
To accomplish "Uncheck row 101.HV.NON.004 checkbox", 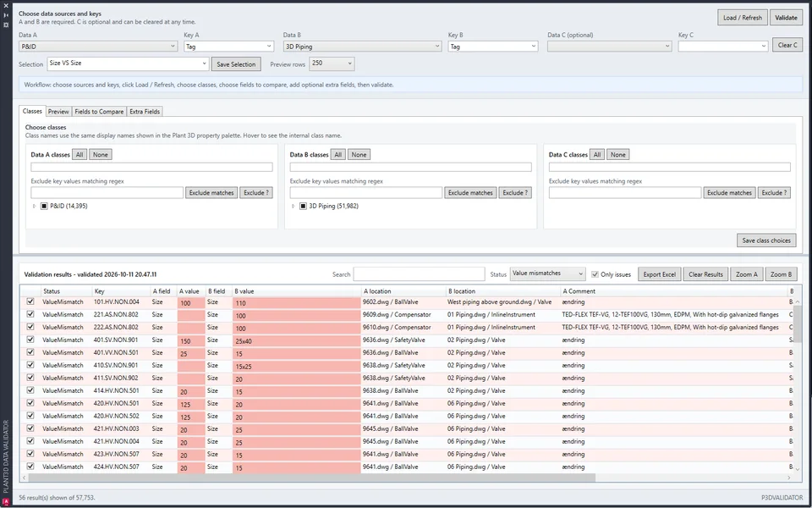I will point(30,301).
